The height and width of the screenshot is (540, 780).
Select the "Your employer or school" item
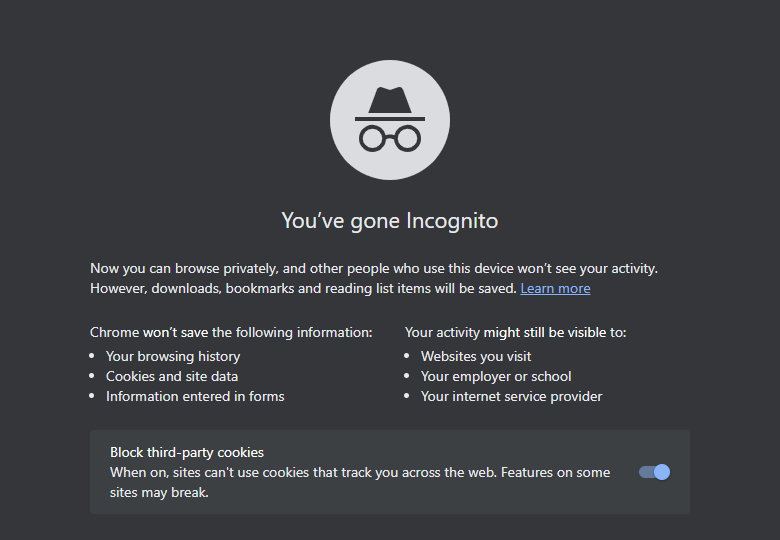click(496, 376)
